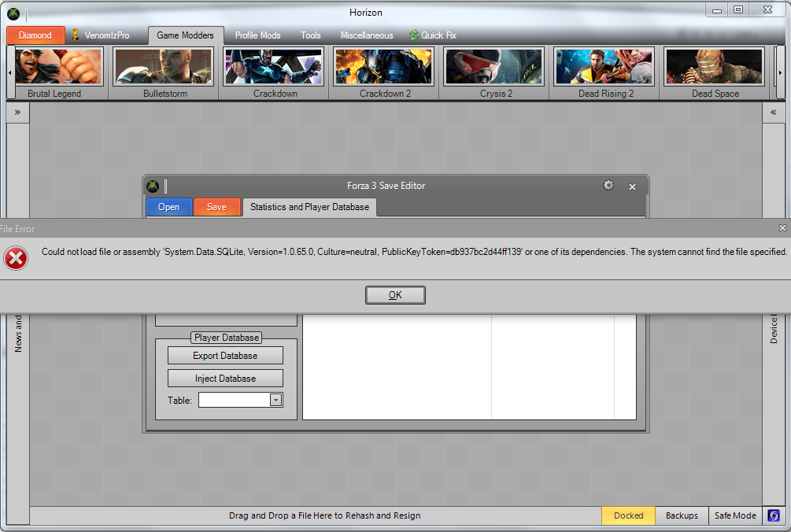Image resolution: width=791 pixels, height=532 pixels.
Task: Toggle the Docked mode button
Action: coord(628,515)
